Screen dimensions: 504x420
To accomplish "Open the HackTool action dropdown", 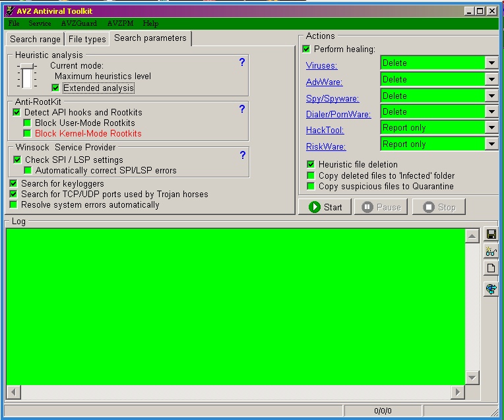I will tap(491, 128).
